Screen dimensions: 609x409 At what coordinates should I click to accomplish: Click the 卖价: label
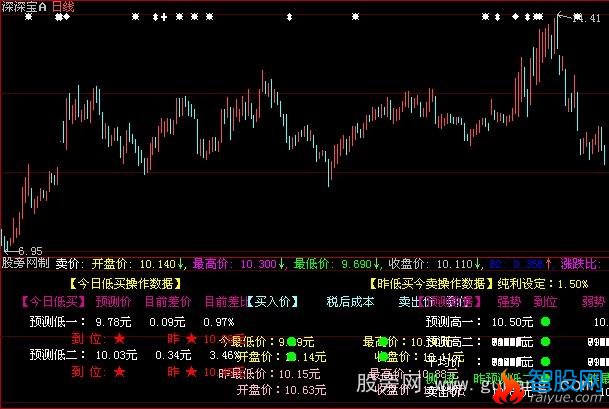tap(70, 264)
